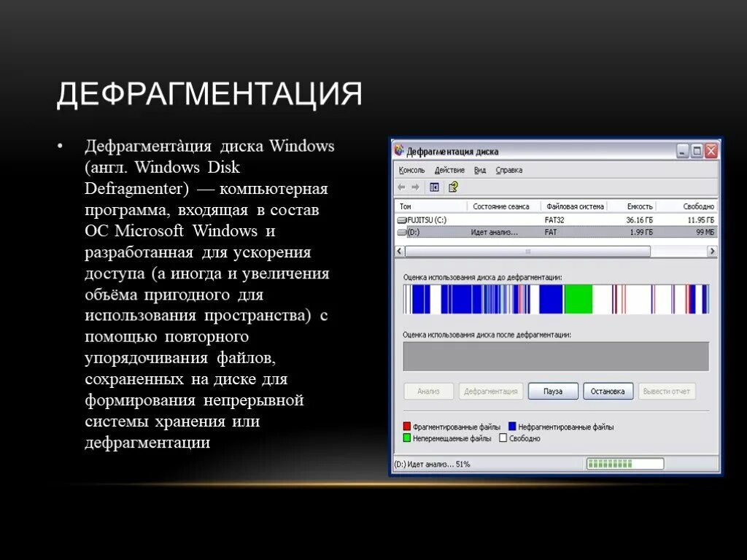Sort by Состояние сеанса column header
Screen dimensions: 747x560
pyautogui.click(x=503, y=206)
